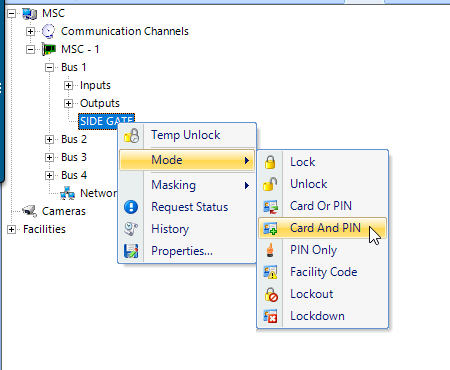Click the Lockdown red X icon

coord(270,316)
